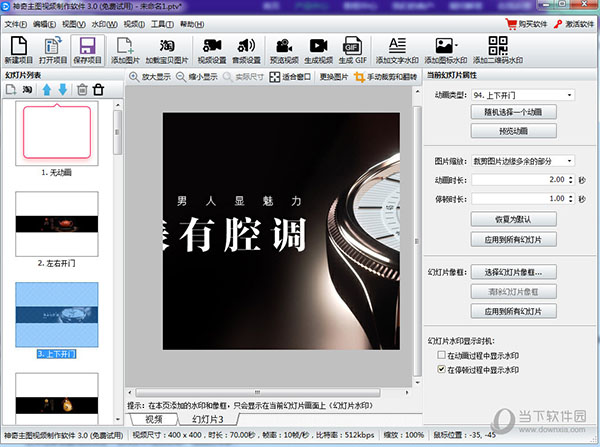
Task: Open a project with 打开项目 icon
Action: (x=53, y=50)
